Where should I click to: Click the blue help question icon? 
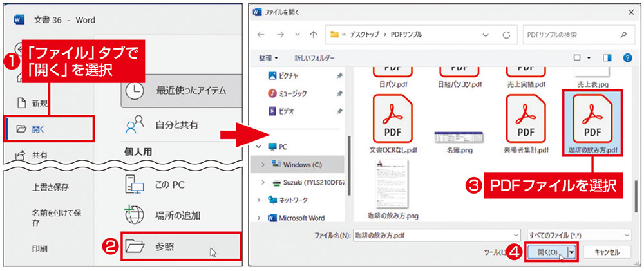click(627, 58)
